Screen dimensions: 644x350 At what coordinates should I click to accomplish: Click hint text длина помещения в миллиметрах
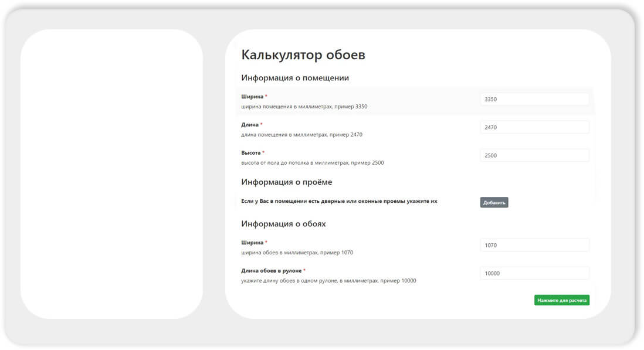click(x=302, y=135)
